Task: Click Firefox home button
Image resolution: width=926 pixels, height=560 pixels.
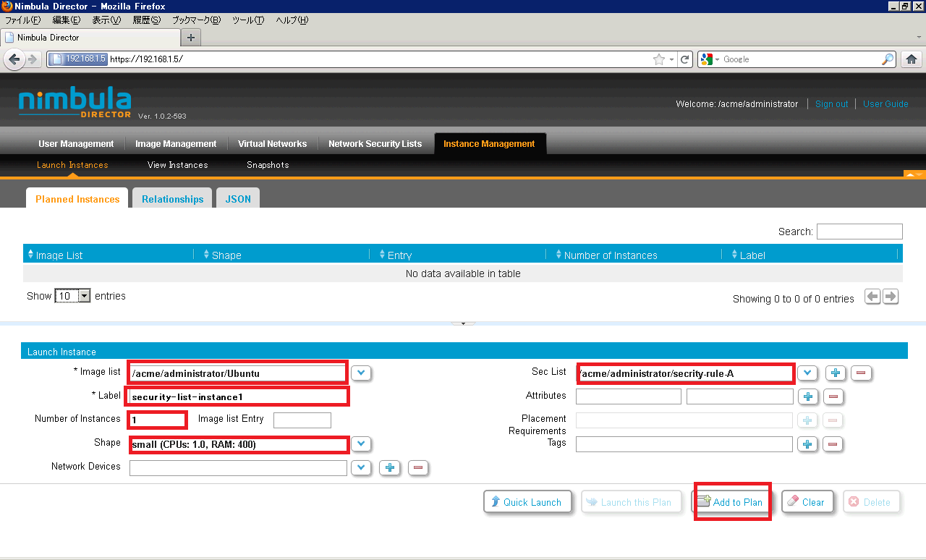Action: 911,59
